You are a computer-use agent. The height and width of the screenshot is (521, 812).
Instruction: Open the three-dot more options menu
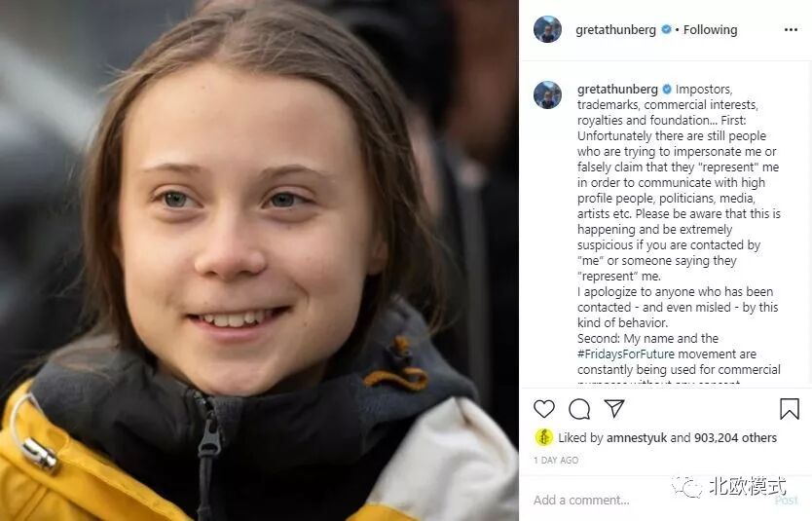[791, 30]
